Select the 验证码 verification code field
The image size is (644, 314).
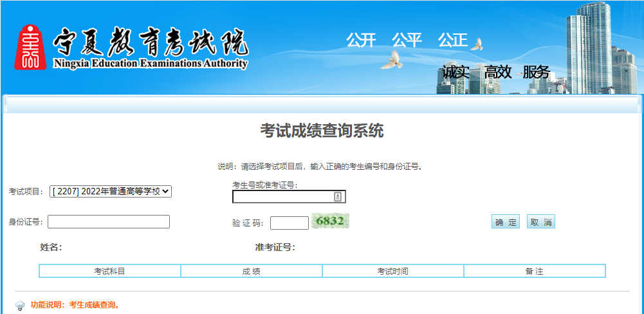(x=290, y=223)
